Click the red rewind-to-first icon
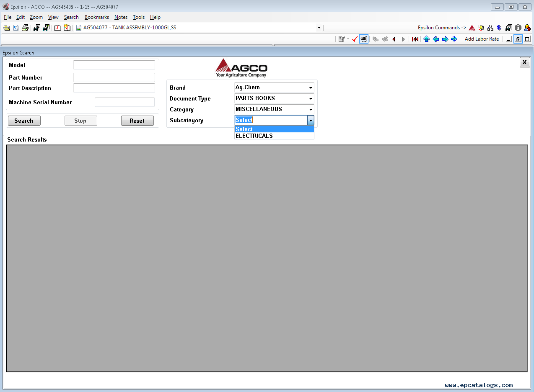 [415, 39]
